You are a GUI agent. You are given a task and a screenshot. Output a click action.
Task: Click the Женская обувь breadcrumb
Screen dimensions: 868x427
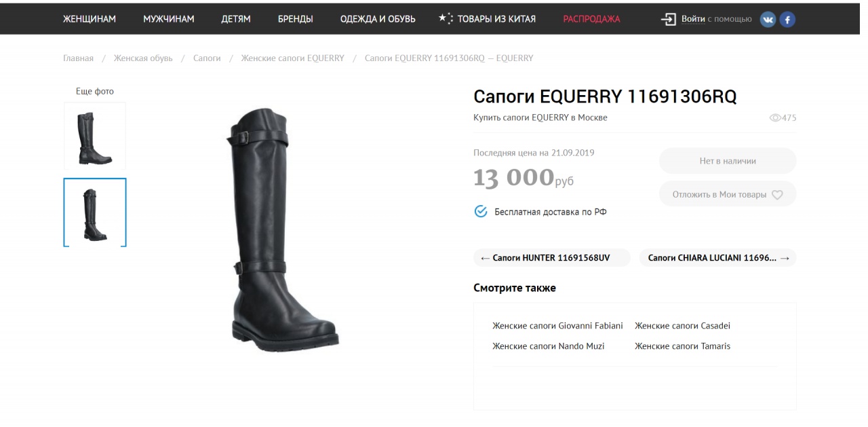point(143,58)
